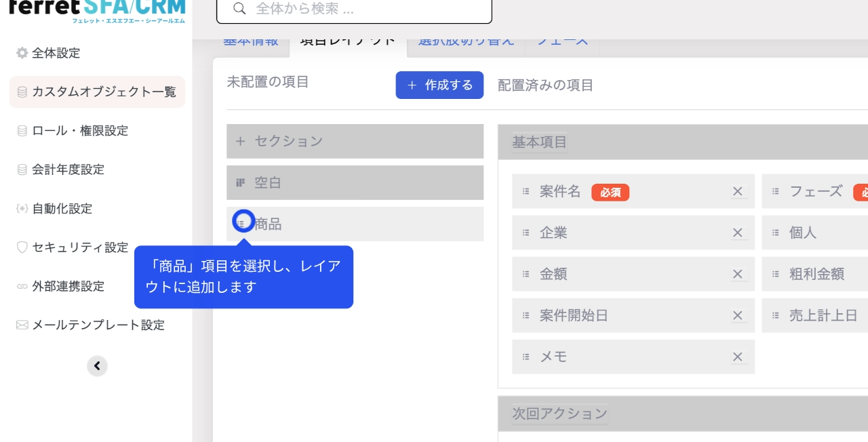Select the 空白 block in unplaced items
The image size is (868, 442).
[355, 182]
